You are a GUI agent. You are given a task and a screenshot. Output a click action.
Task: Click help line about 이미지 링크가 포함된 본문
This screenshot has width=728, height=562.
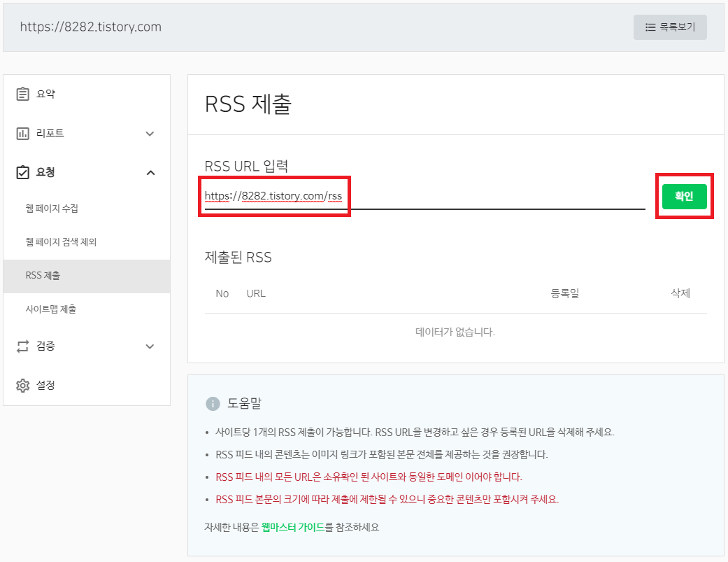click(382, 455)
